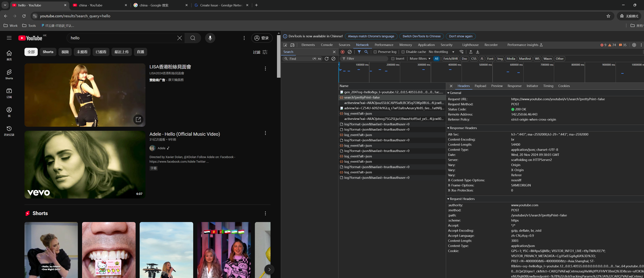
Task: Click the voice search microphone icon
Action: (x=210, y=38)
